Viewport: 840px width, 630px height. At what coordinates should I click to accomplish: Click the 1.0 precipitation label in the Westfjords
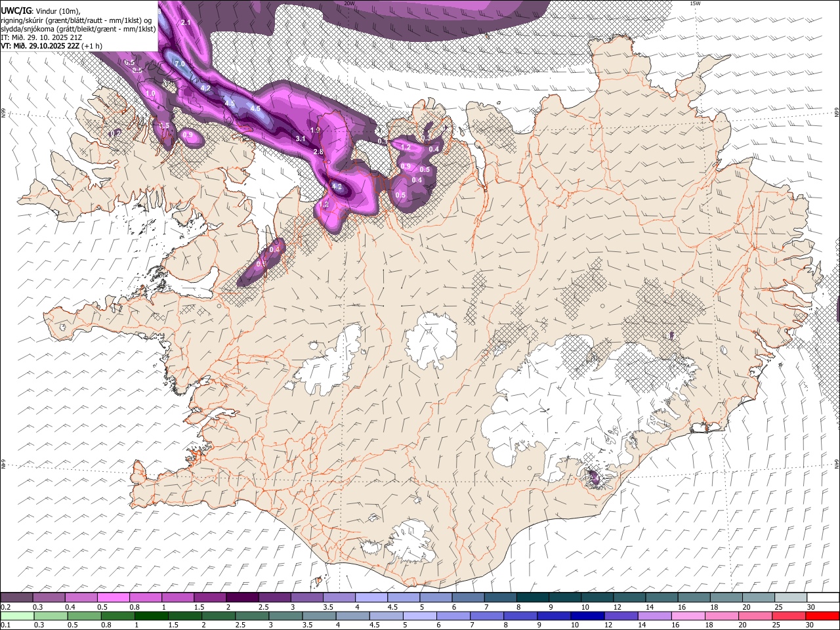click(x=150, y=94)
